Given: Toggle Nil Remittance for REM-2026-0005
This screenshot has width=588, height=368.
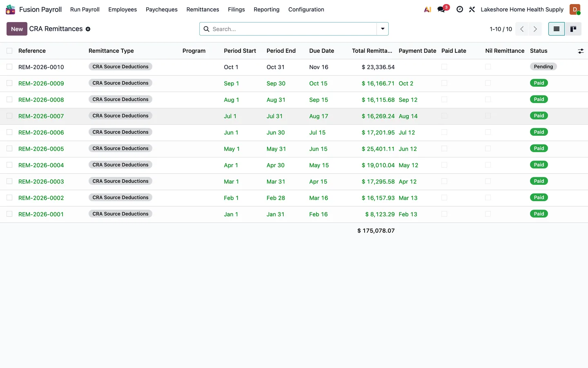Looking at the screenshot, I should (x=488, y=148).
